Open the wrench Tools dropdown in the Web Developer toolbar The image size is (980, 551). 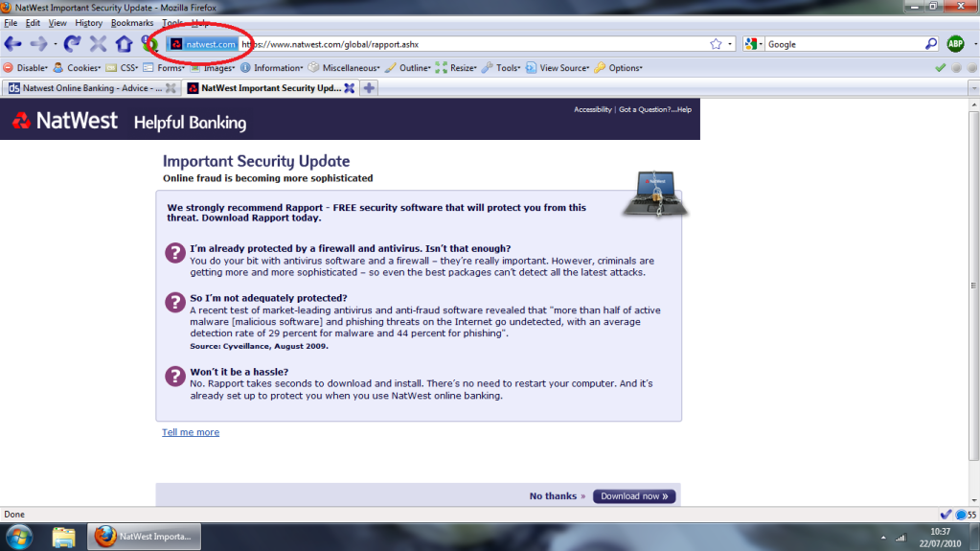tap(501, 67)
